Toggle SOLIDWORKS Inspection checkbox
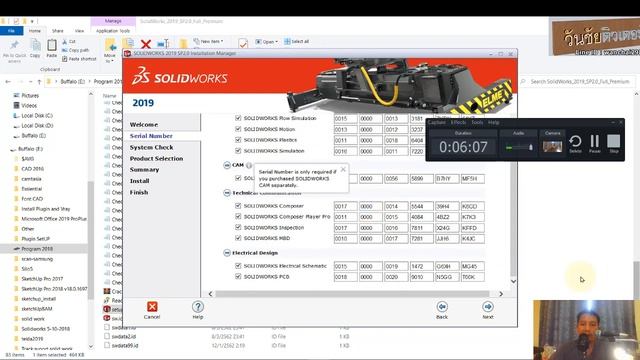Viewport: 640px width, 360px height. (x=238, y=227)
